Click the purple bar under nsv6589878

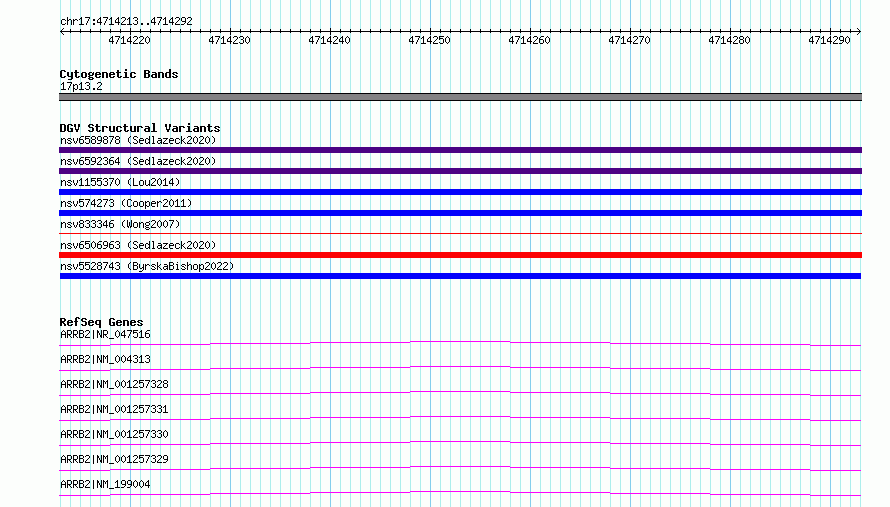coord(460,150)
